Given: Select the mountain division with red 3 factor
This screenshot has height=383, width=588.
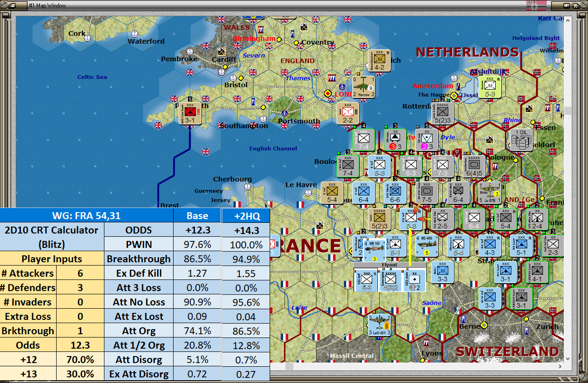Looking at the screenshot, I should (x=395, y=140).
